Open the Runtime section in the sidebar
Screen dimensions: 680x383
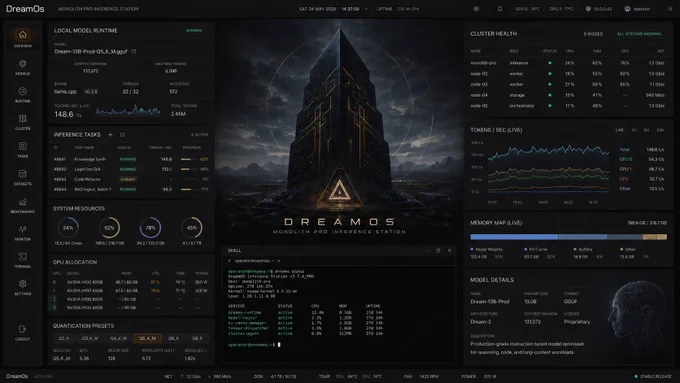point(23,91)
